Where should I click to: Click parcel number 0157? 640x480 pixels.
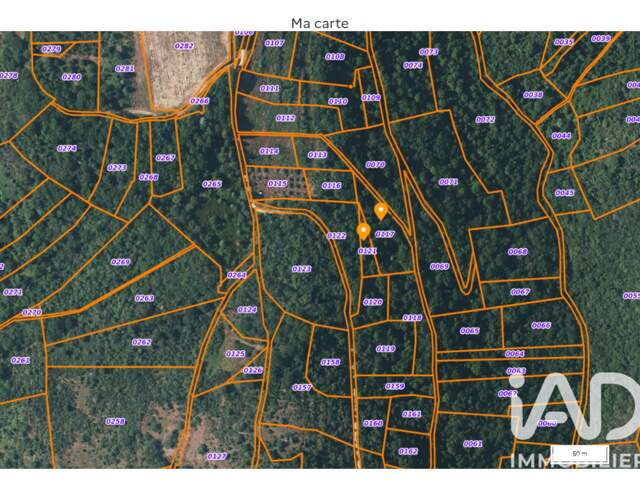302,387
